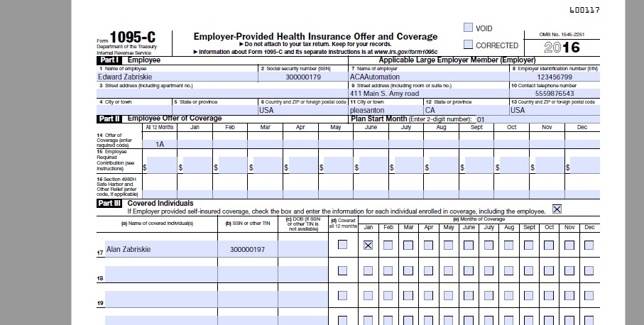The width and height of the screenshot is (644, 325).
Task: Check the CORRECTED checkbox
Action: 468,44
